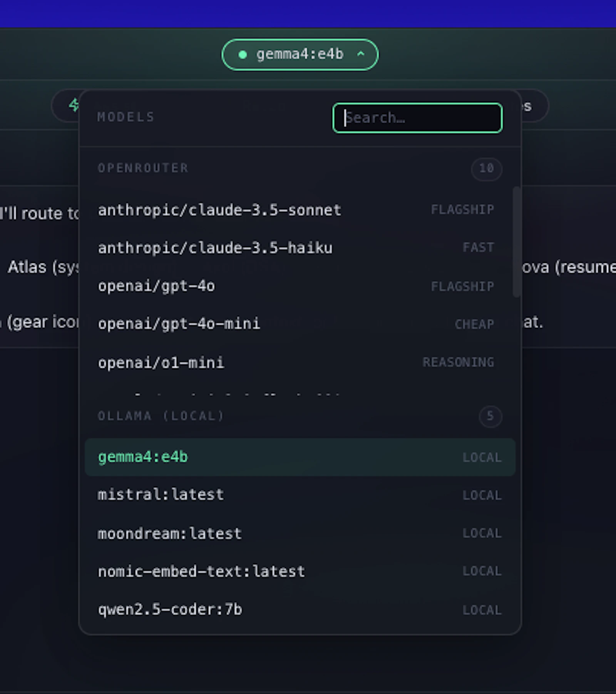Click FAST tag beside claude-3.5-haiku
This screenshot has height=694, width=616.
point(478,247)
